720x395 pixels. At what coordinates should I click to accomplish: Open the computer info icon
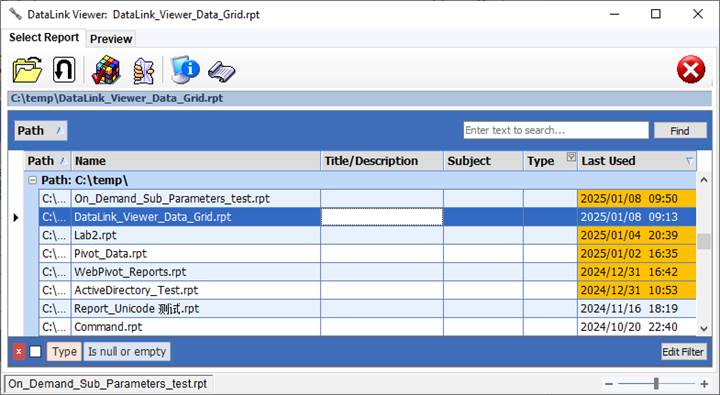click(x=185, y=70)
